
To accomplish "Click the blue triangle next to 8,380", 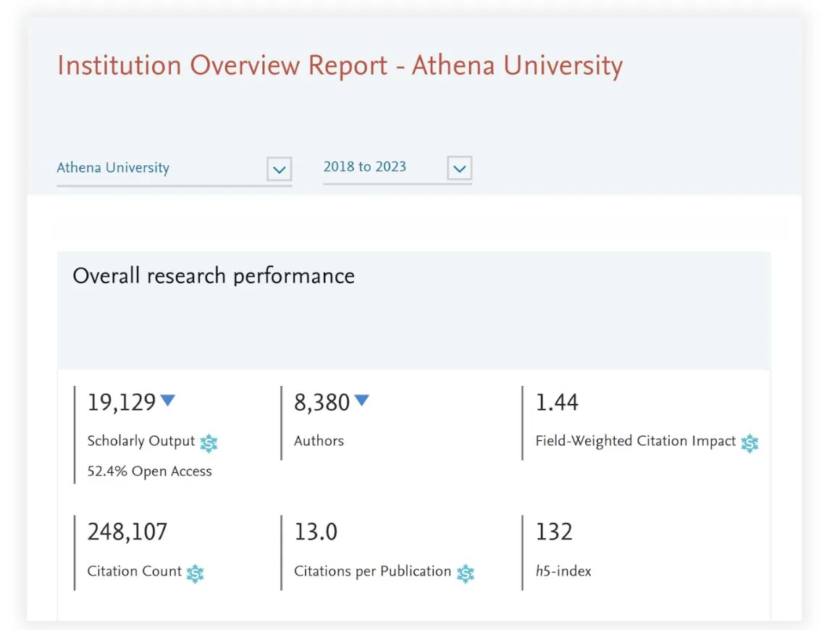I will [x=363, y=400].
